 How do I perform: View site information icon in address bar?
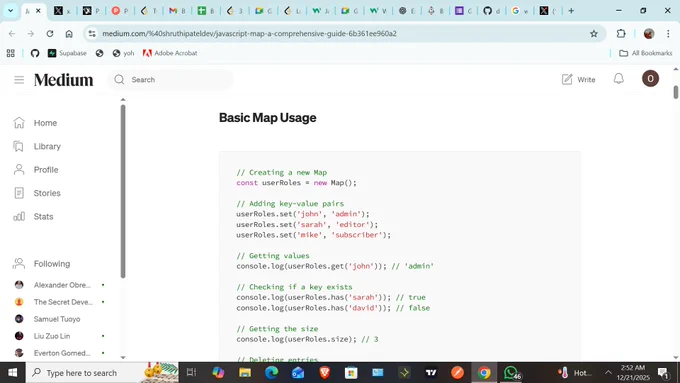(92, 33)
